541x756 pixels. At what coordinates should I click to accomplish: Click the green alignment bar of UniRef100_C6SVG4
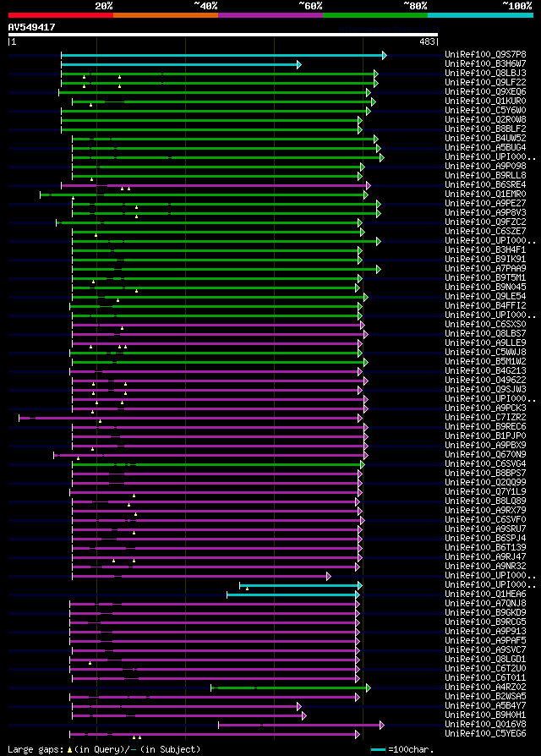tap(219, 464)
